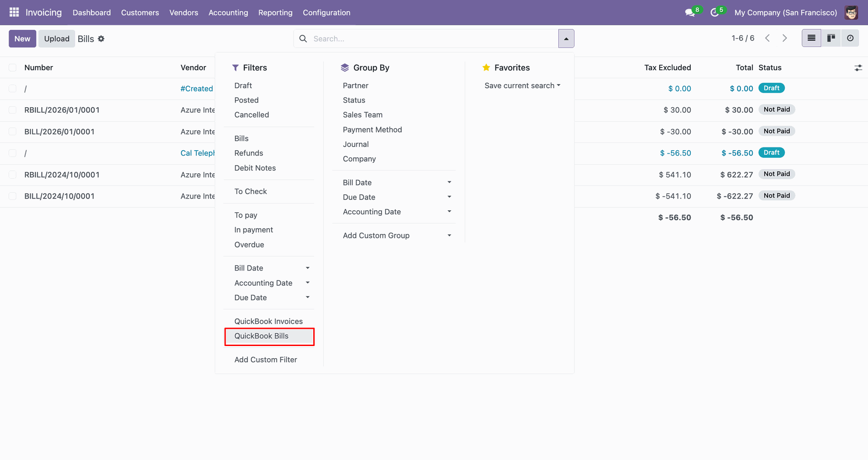Open the activities clock icon
The height and width of the screenshot is (460, 868).
pos(715,13)
